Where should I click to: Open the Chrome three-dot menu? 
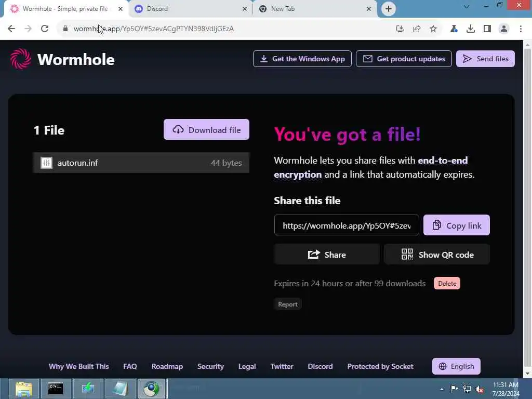(521, 29)
